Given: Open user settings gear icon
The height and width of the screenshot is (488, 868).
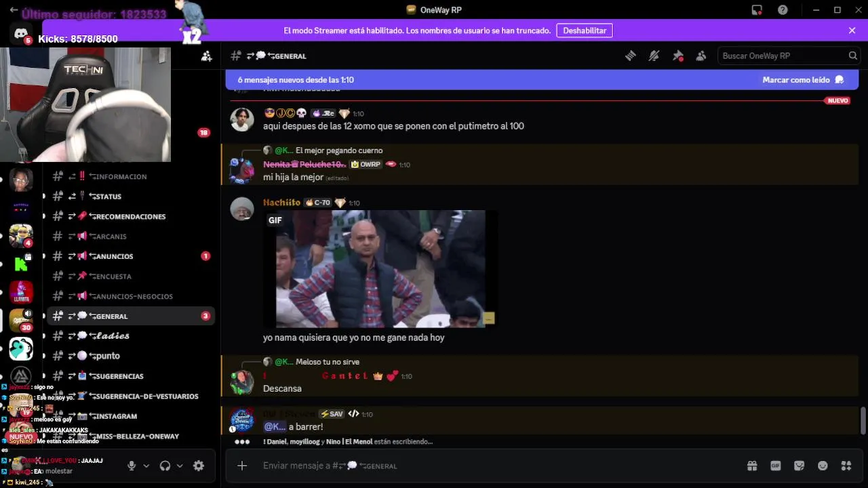Looking at the screenshot, I should click(199, 466).
